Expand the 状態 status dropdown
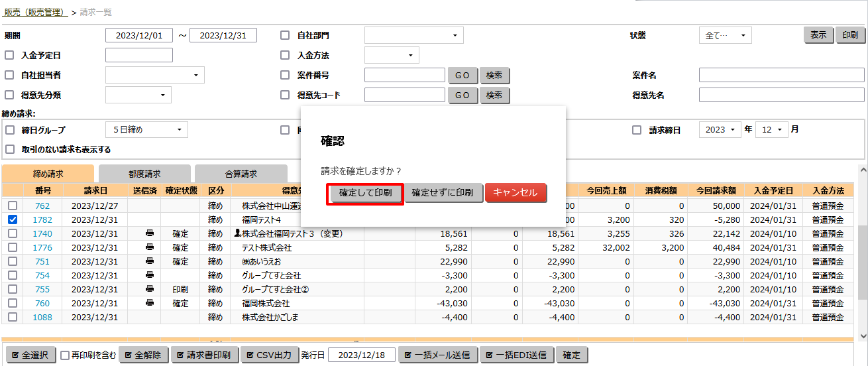The image size is (868, 366). [725, 36]
